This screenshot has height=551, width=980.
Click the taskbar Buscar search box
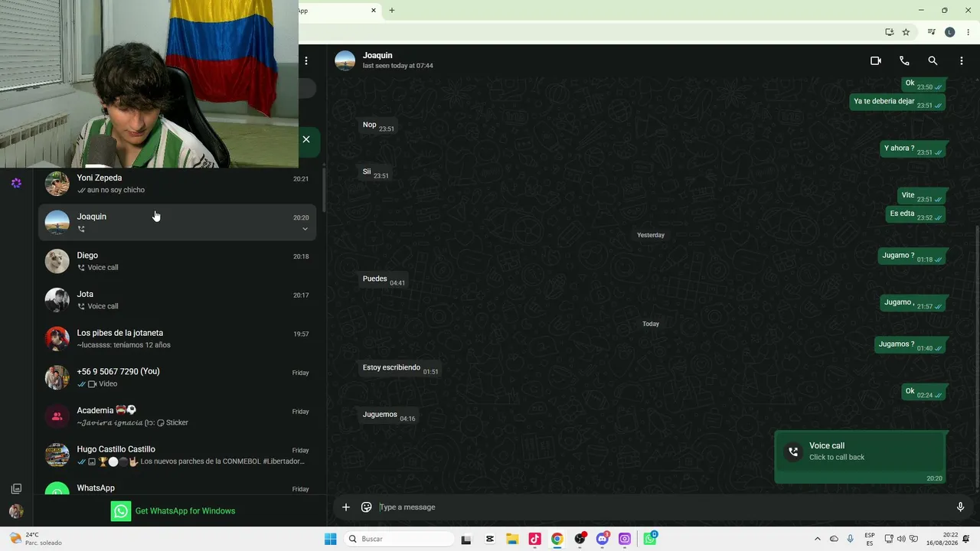(398, 539)
